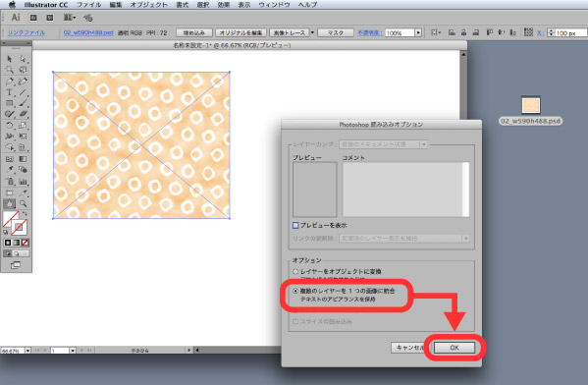The image size is (588, 385).
Task: Open リンクの更新時 dropdown in dialog
Action: (404, 239)
